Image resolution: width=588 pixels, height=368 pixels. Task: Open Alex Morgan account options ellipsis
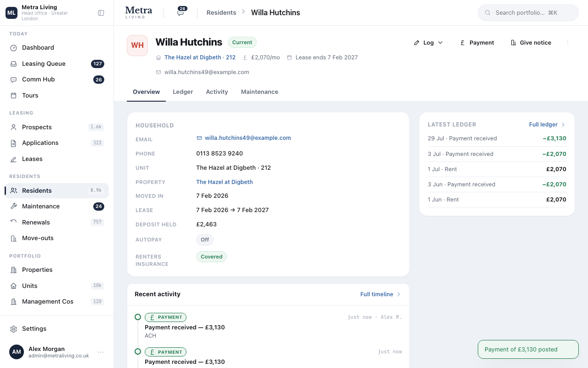coord(101,352)
